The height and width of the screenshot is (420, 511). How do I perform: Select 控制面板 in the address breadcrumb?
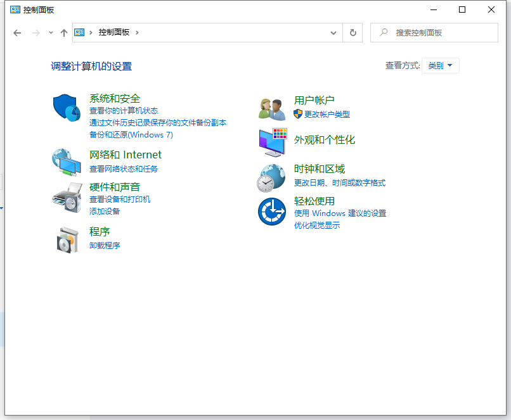pos(113,32)
